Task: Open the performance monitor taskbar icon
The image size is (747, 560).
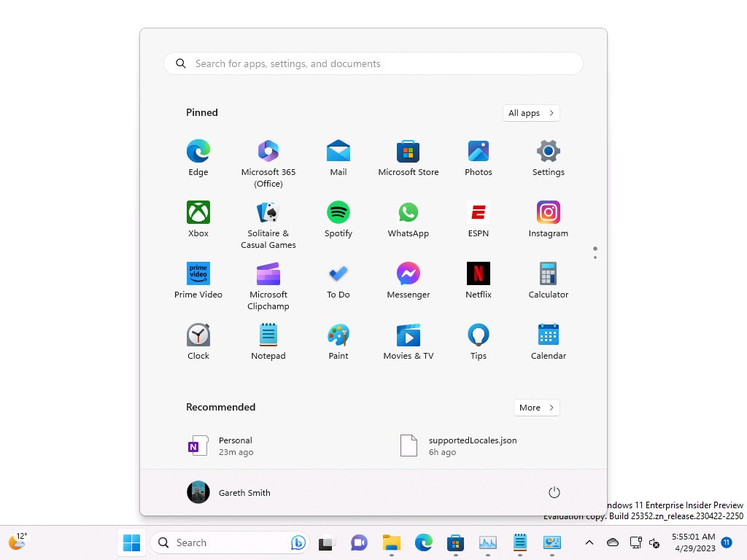Action: pos(488,542)
